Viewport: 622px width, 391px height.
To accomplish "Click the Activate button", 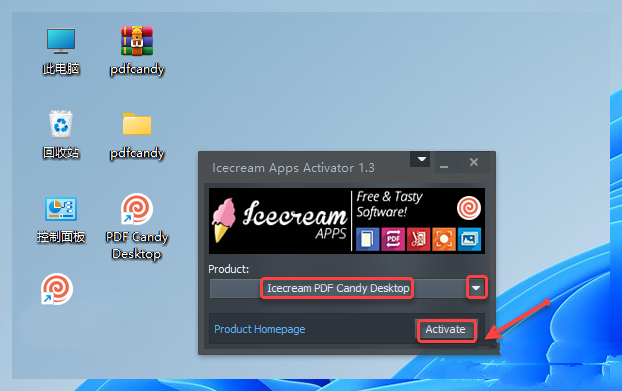I will pos(445,330).
